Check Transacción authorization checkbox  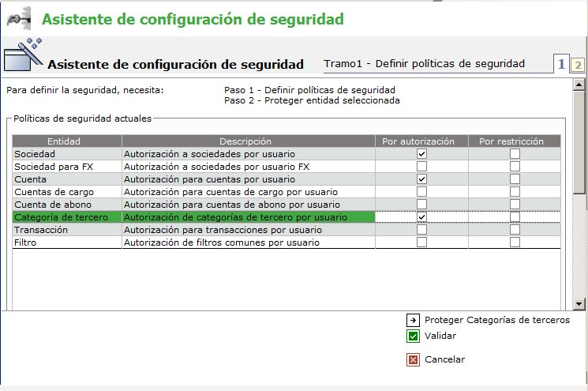421,230
